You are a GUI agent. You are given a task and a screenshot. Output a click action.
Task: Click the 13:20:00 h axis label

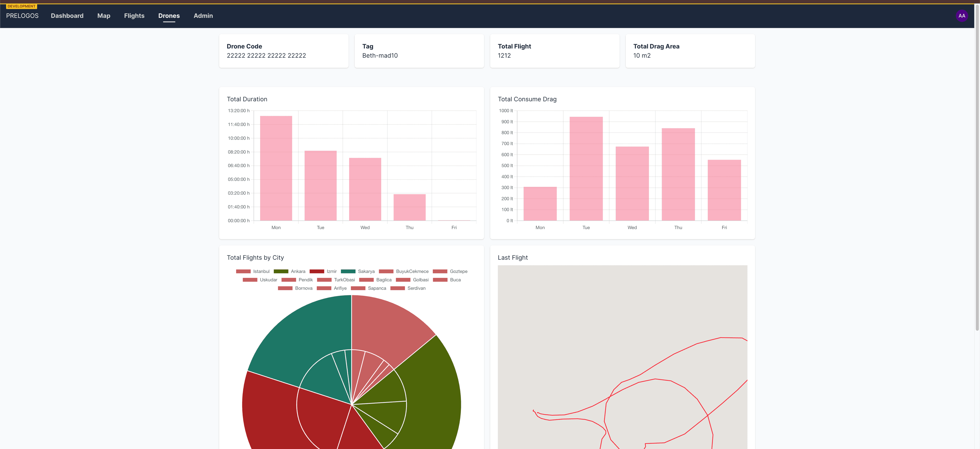click(239, 111)
